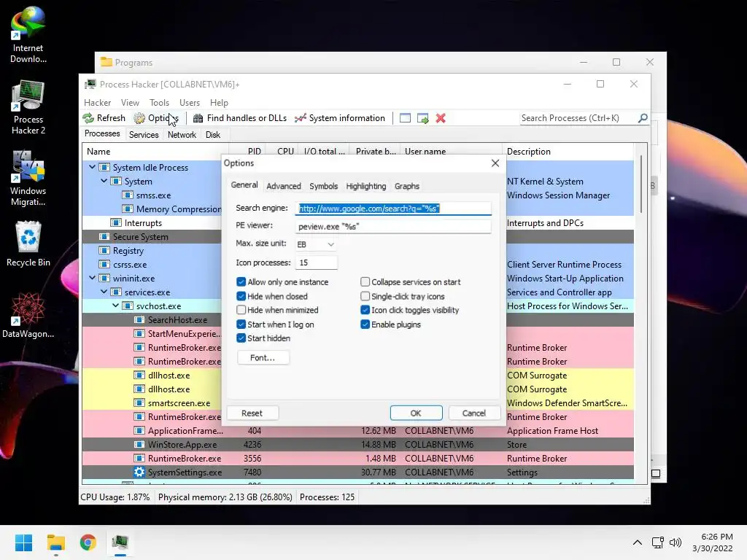Open Max. size unit dropdown
The height and width of the screenshot is (560, 747).
(317, 244)
